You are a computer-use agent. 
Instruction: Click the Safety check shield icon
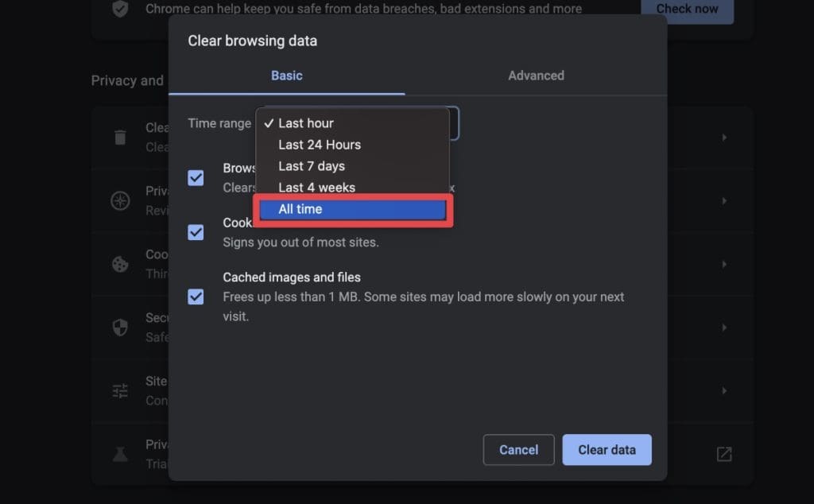tap(120, 10)
